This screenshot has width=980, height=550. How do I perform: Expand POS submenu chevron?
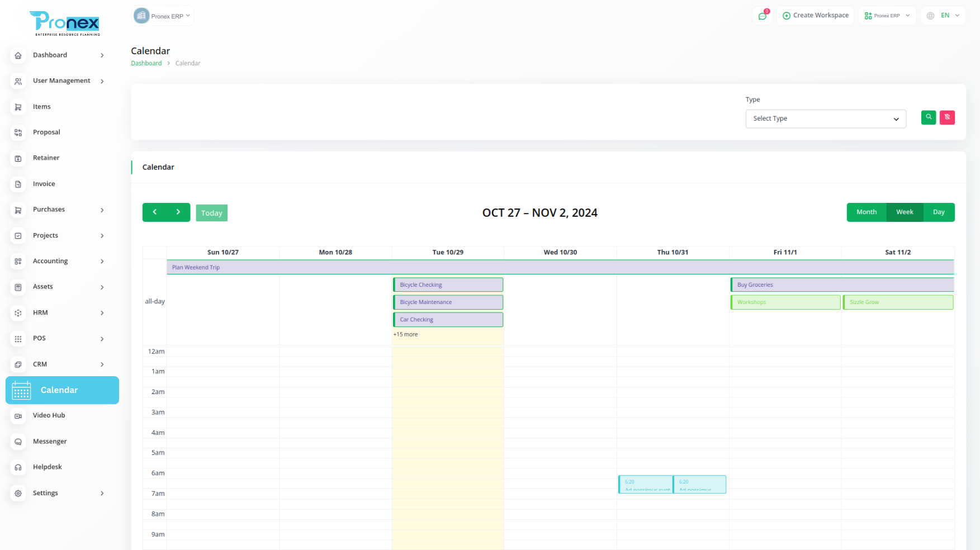(x=102, y=339)
